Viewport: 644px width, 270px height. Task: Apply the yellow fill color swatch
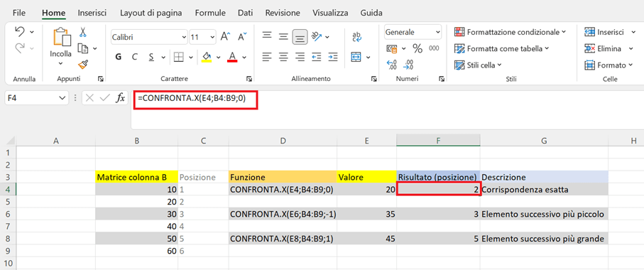pos(207,57)
